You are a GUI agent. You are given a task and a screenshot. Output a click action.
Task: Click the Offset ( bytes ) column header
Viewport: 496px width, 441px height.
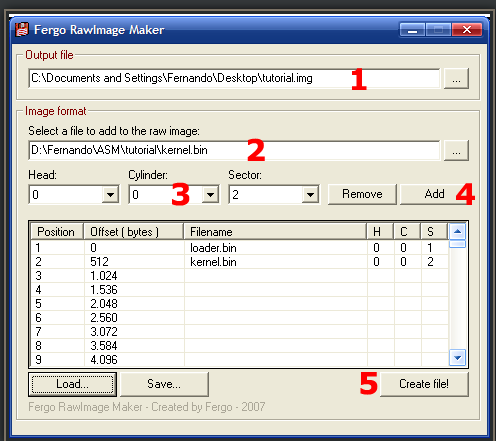point(133,231)
